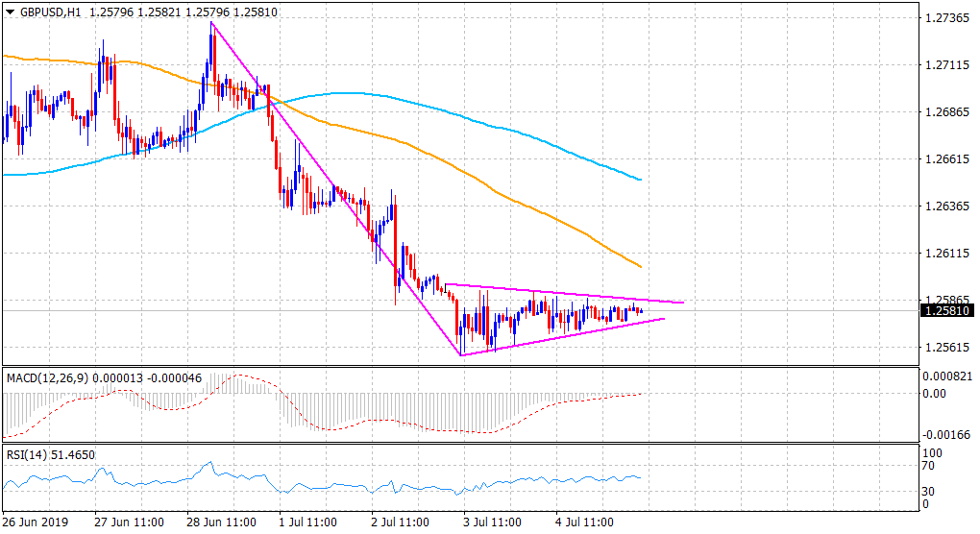The width and height of the screenshot is (980, 534).
Task: Select the 3 Jul 11:00 time label
Action: [x=492, y=522]
